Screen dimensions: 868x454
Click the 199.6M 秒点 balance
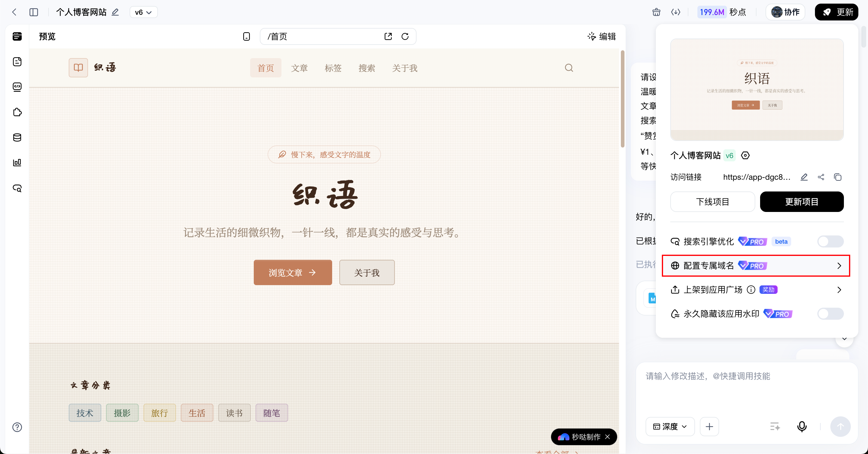pyautogui.click(x=722, y=12)
